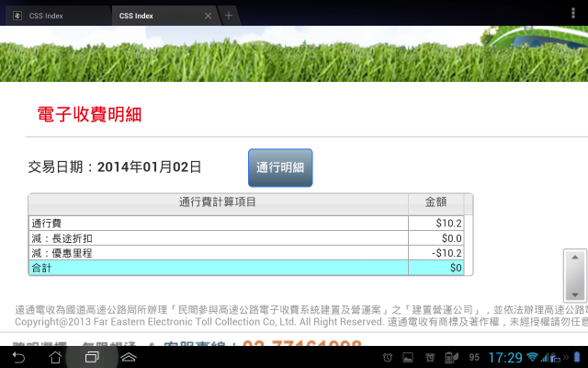This screenshot has height=368, width=588.
Task: Click the alarm clock status icon
Action: (x=388, y=358)
